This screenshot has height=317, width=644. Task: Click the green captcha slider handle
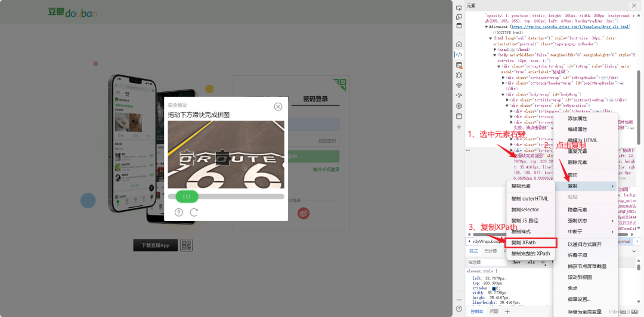click(187, 196)
